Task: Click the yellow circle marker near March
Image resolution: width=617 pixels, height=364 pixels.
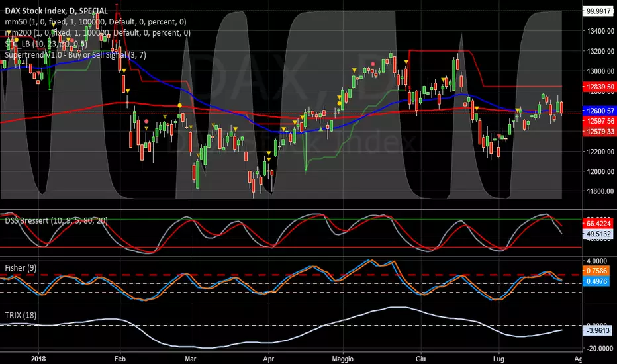Action: pyautogui.click(x=180, y=105)
